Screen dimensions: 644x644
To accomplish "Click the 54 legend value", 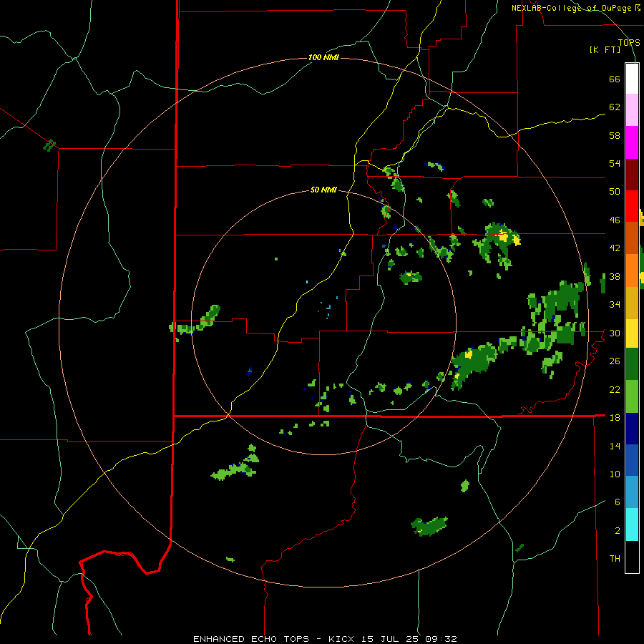I will [x=615, y=163].
